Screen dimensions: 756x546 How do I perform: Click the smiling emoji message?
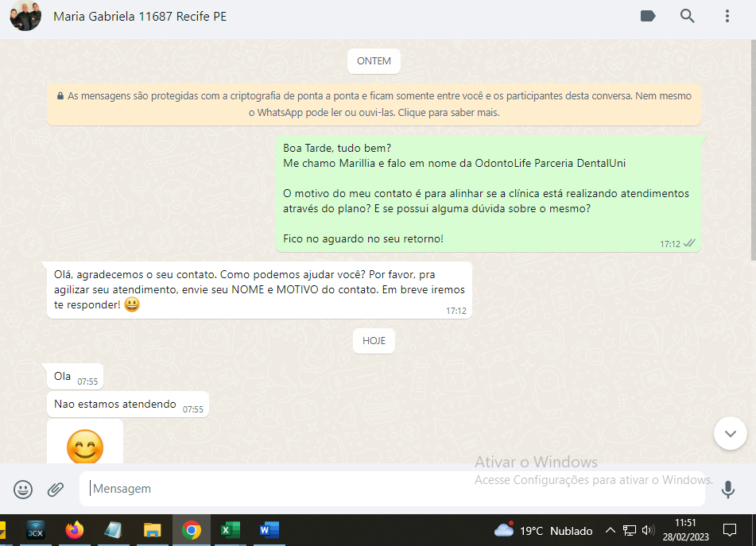(85, 446)
